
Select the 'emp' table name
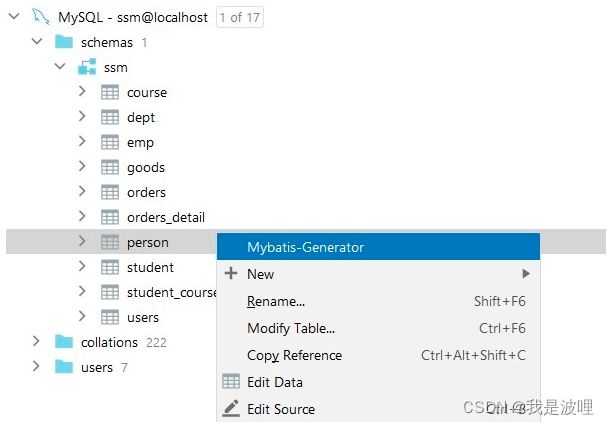pyautogui.click(x=140, y=143)
